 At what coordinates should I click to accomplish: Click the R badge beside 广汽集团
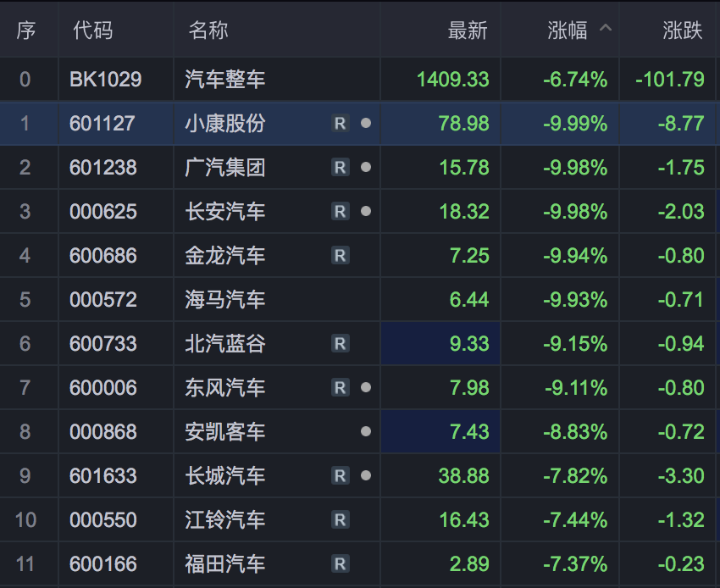coord(341,167)
